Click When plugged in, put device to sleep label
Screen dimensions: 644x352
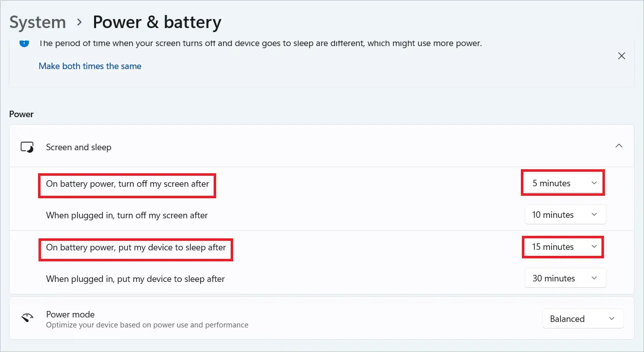click(136, 279)
